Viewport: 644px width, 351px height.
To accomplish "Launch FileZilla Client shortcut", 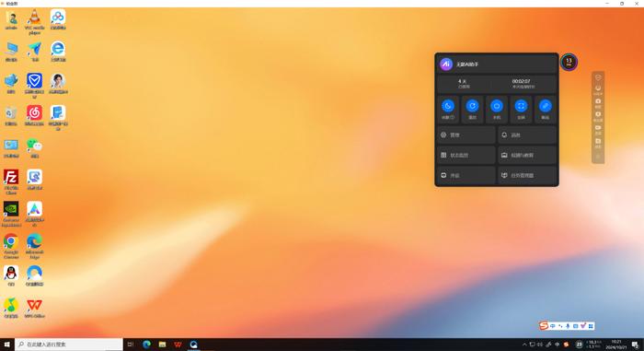I will click(11, 181).
